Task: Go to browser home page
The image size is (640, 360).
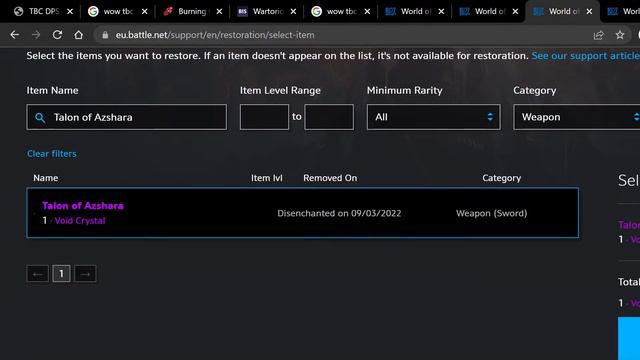Action: tap(78, 35)
